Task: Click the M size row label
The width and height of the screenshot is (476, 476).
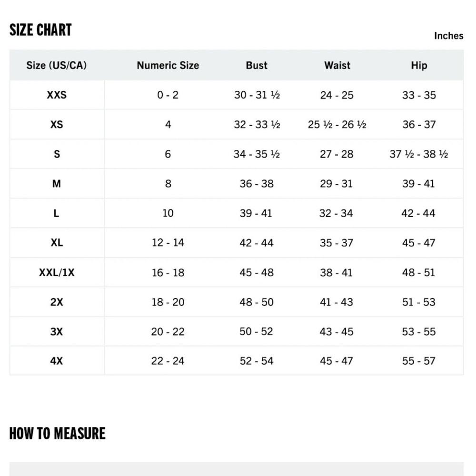Action: click(x=57, y=183)
